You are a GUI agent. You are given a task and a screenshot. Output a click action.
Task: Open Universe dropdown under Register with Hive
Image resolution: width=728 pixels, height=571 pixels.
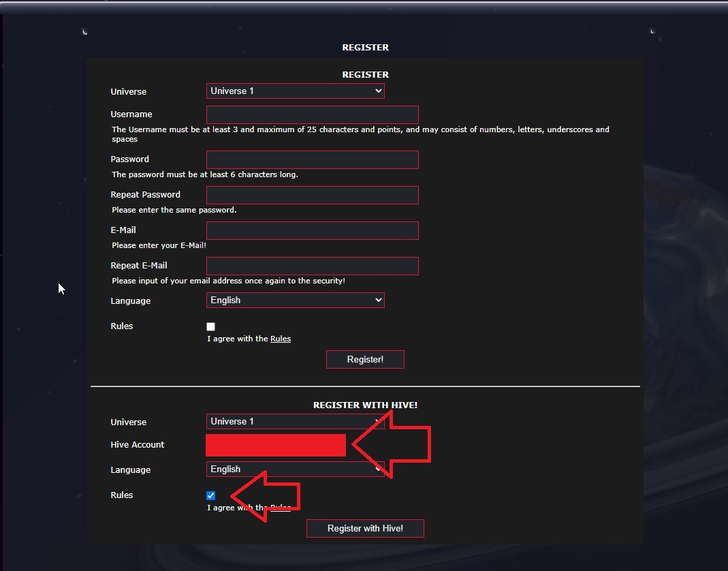tap(296, 421)
